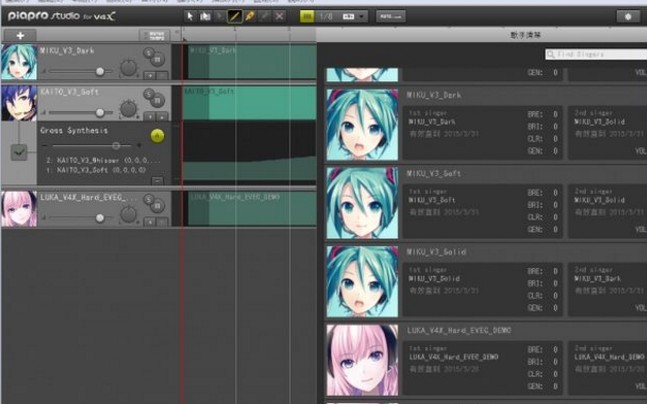Image resolution: width=647 pixels, height=404 pixels.
Task: Click the Find Singers search field
Action: pos(600,54)
